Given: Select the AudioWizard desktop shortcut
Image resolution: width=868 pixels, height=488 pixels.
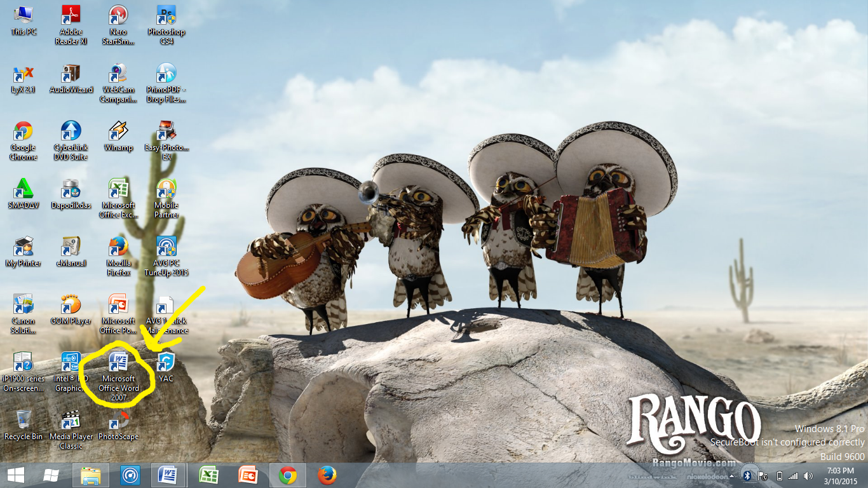Looking at the screenshot, I should pos(71,79).
